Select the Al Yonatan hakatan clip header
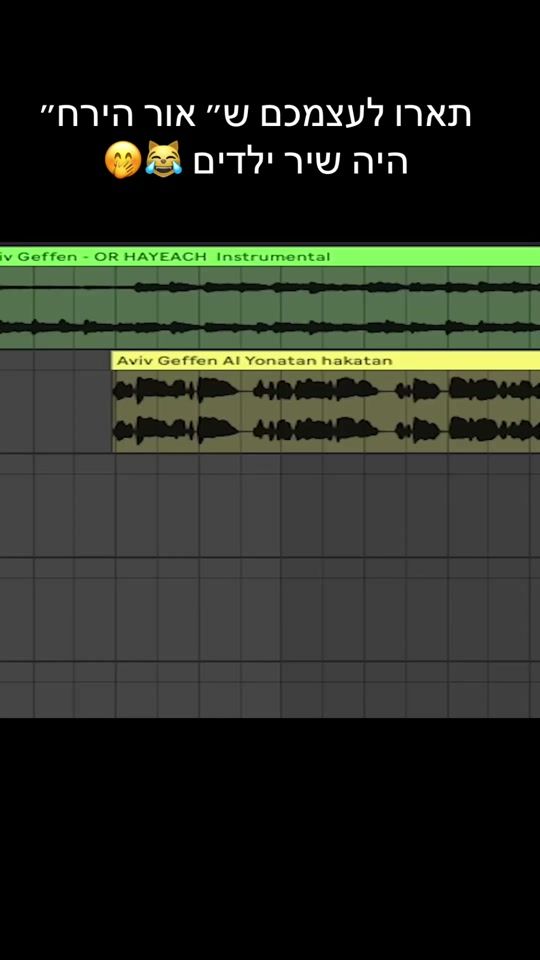540x960 pixels. click(326, 361)
